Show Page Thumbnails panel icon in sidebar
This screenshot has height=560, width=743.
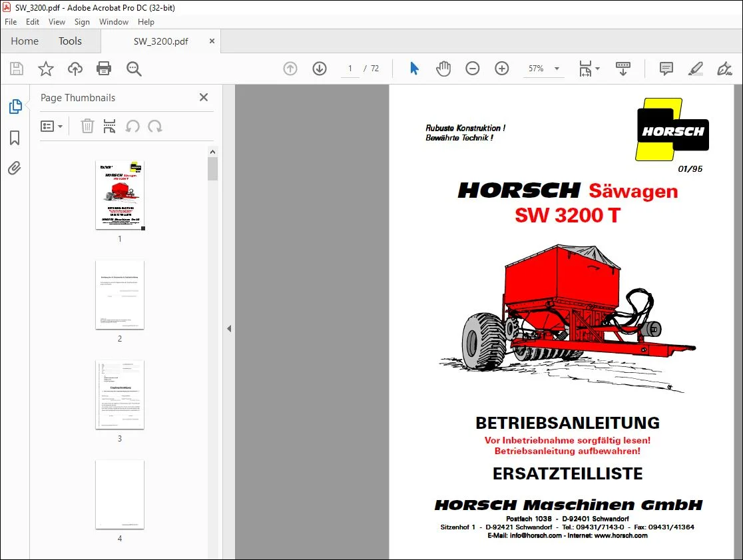15,107
